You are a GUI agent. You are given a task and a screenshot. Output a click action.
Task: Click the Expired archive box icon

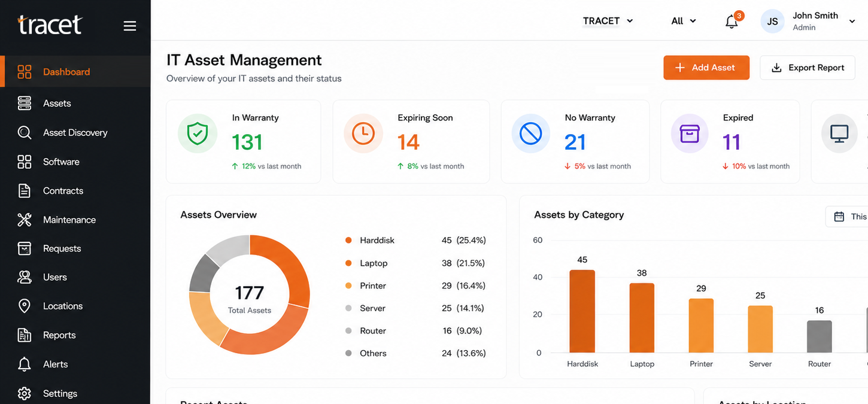coord(690,134)
